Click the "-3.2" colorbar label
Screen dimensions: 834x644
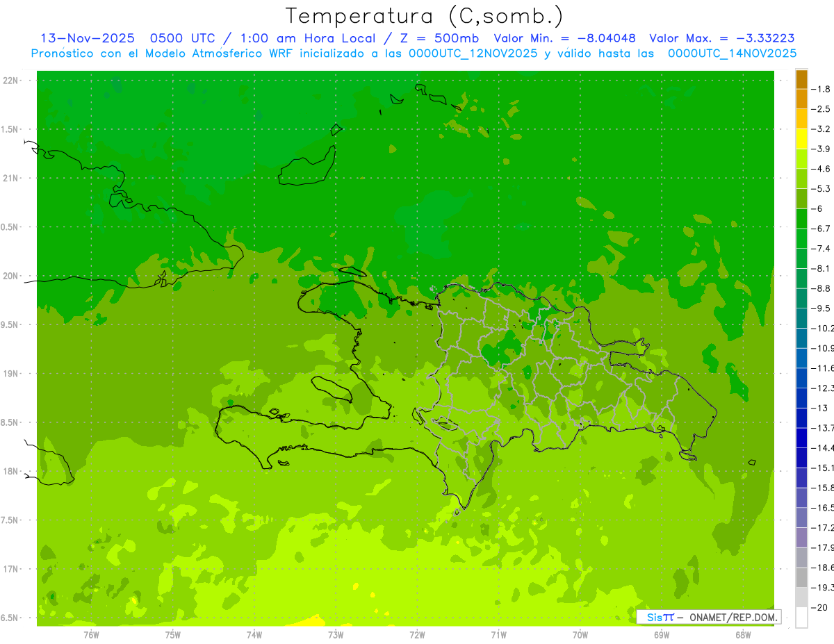(821, 129)
